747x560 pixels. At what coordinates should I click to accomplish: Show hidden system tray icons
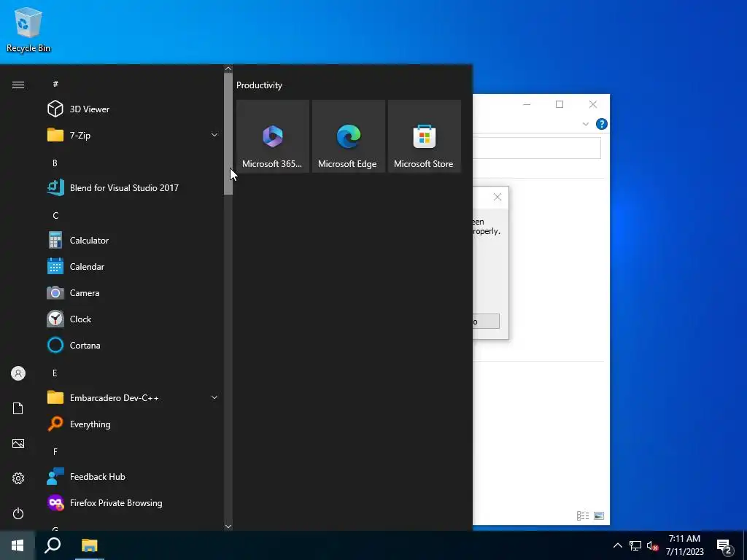(617, 545)
